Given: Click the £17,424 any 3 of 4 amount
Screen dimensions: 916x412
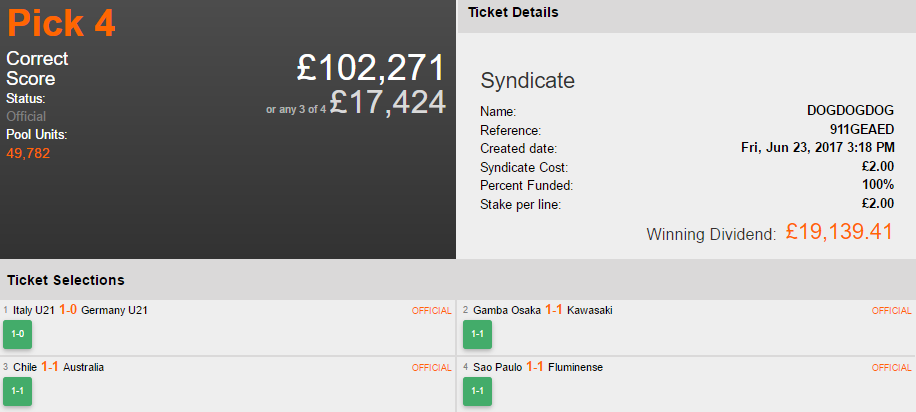Looking at the screenshot, I should click(387, 102).
